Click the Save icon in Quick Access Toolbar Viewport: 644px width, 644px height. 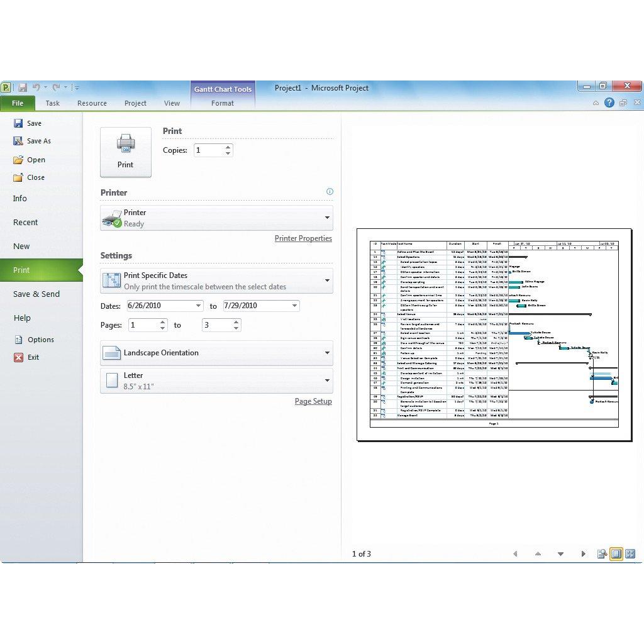[x=23, y=87]
